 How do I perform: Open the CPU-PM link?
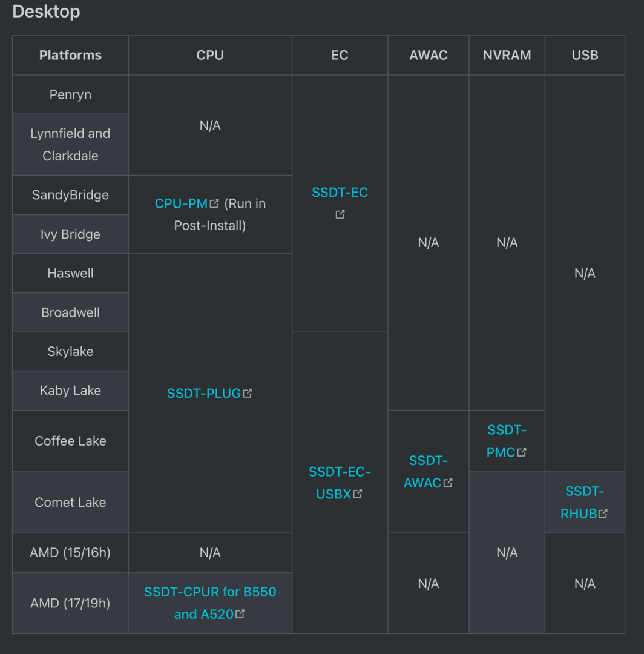coord(181,203)
